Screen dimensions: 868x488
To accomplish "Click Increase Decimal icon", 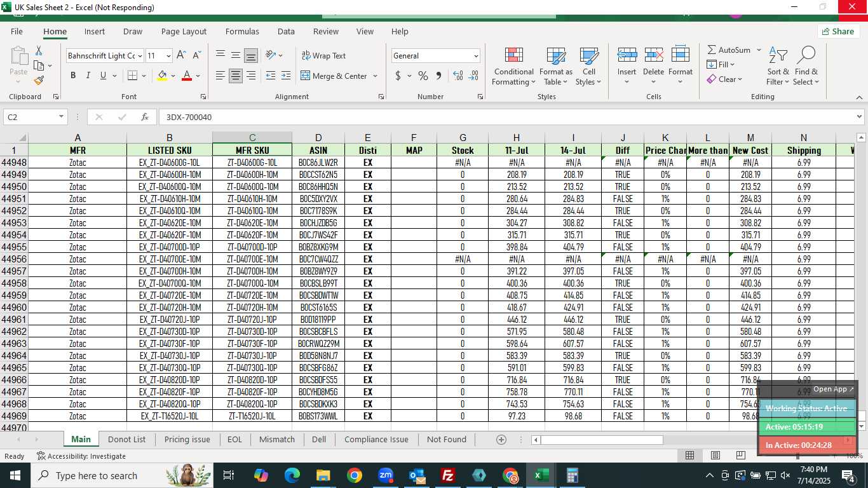I will 458,76.
